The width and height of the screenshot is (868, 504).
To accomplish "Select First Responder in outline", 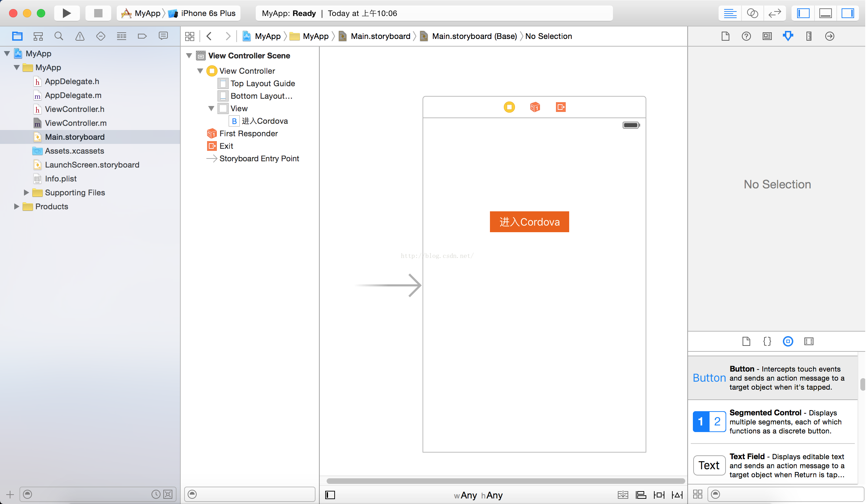I will tap(243, 133).
